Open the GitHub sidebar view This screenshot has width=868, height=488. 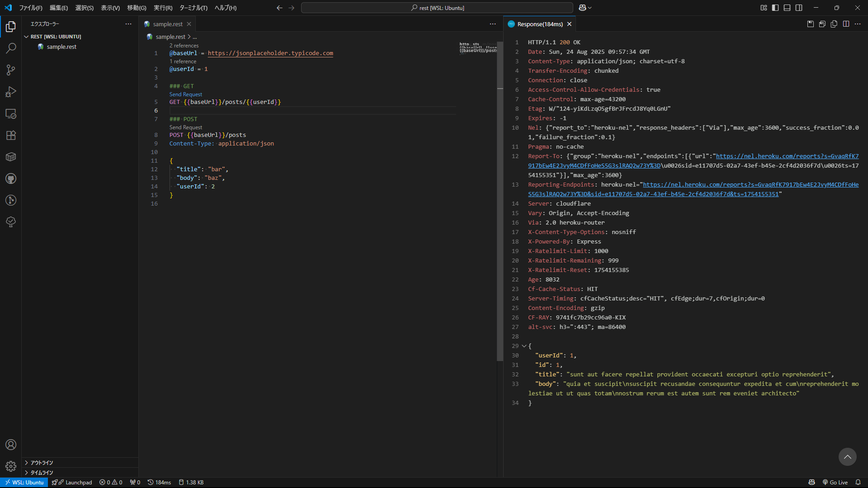[x=11, y=178]
